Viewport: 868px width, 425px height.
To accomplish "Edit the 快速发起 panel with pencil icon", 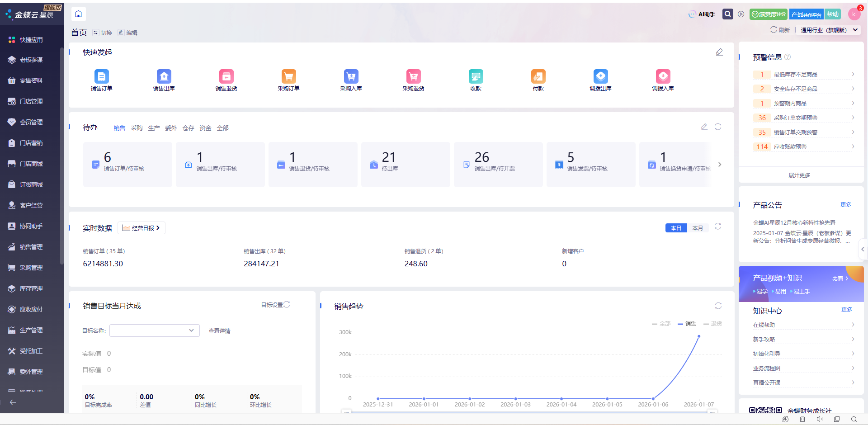I will tap(719, 52).
